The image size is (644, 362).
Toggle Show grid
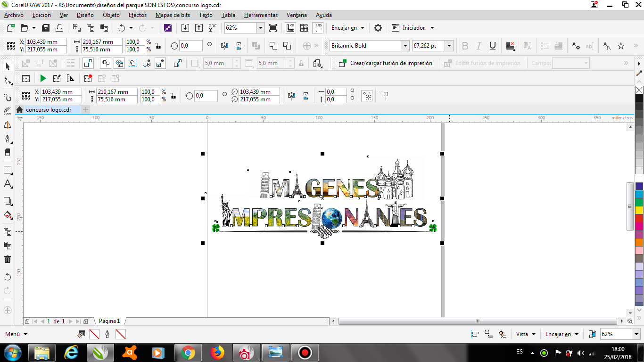(x=305, y=28)
